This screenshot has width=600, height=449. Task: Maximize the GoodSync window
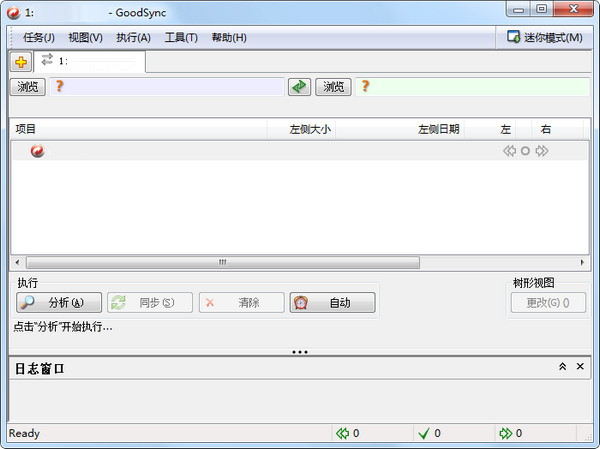541,9
